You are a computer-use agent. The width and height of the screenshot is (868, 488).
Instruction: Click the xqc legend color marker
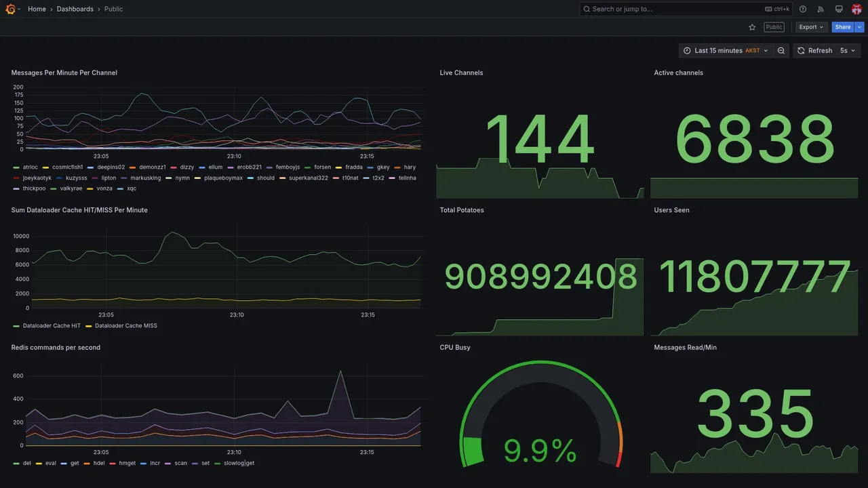121,189
